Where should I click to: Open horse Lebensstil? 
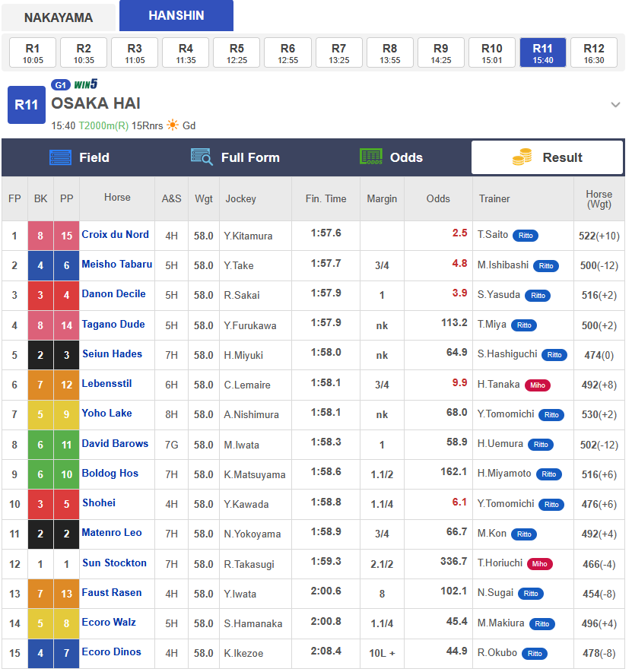click(106, 384)
